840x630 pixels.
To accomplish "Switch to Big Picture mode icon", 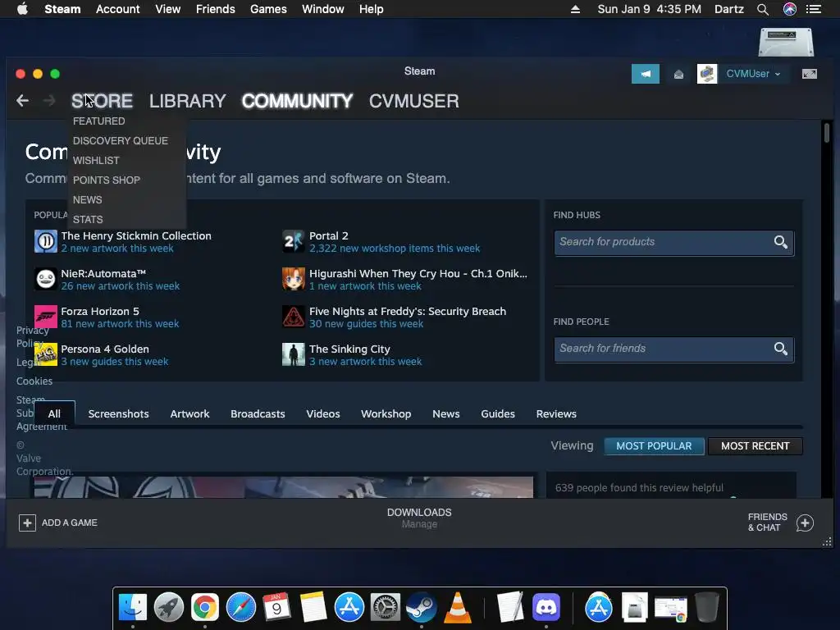I will coord(809,74).
